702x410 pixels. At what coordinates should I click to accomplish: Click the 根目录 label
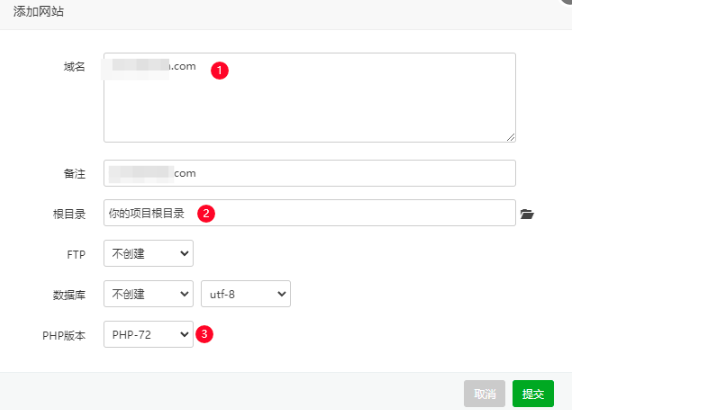click(x=69, y=214)
